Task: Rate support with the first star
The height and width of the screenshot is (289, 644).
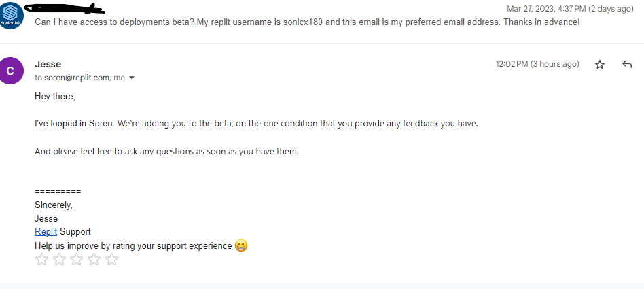Action: pyautogui.click(x=41, y=259)
